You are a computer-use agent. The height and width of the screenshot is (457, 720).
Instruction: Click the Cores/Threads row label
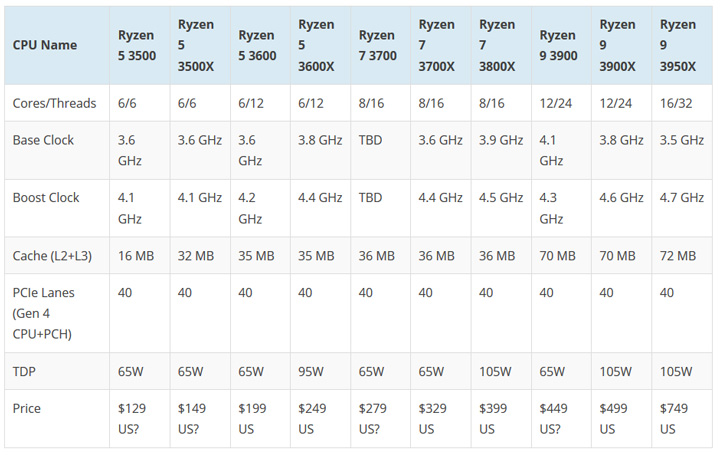tap(57, 103)
